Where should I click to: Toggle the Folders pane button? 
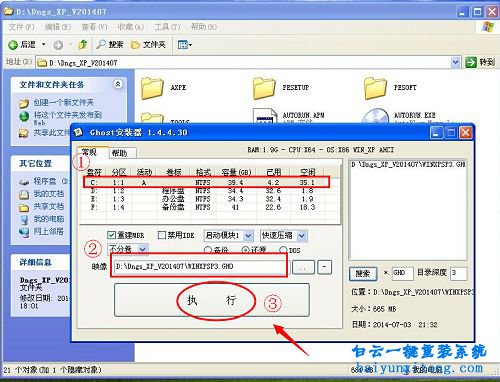[148, 44]
